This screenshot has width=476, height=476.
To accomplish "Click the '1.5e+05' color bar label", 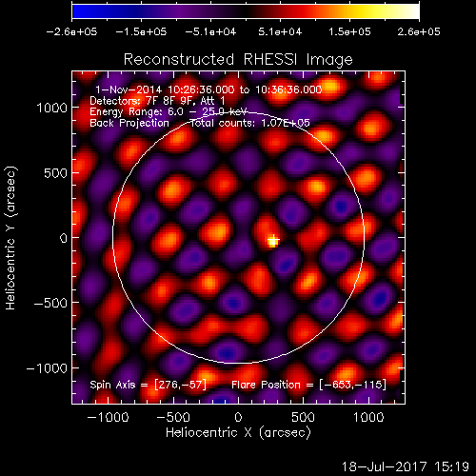I will (x=349, y=31).
